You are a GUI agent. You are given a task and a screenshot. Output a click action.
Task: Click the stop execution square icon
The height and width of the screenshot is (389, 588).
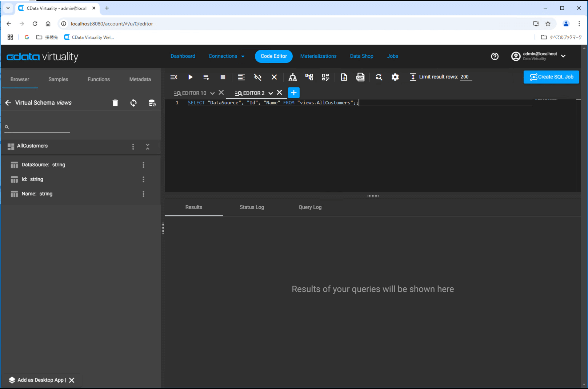click(223, 77)
